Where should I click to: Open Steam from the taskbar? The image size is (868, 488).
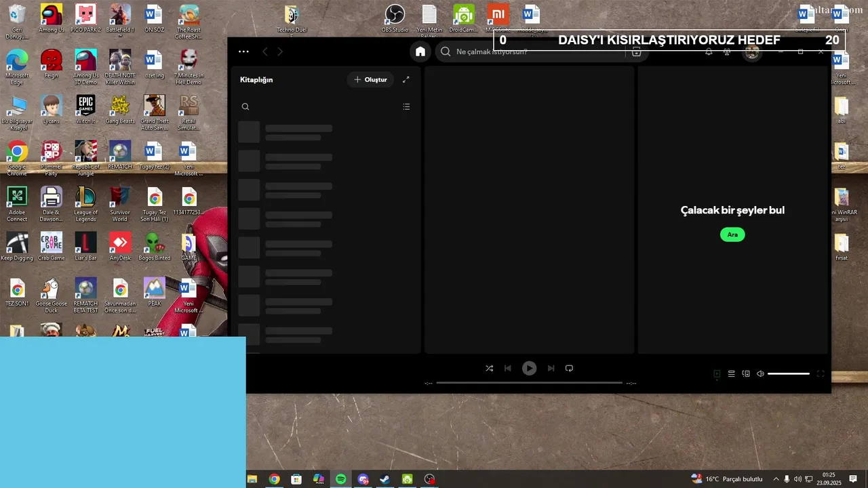tap(384, 479)
